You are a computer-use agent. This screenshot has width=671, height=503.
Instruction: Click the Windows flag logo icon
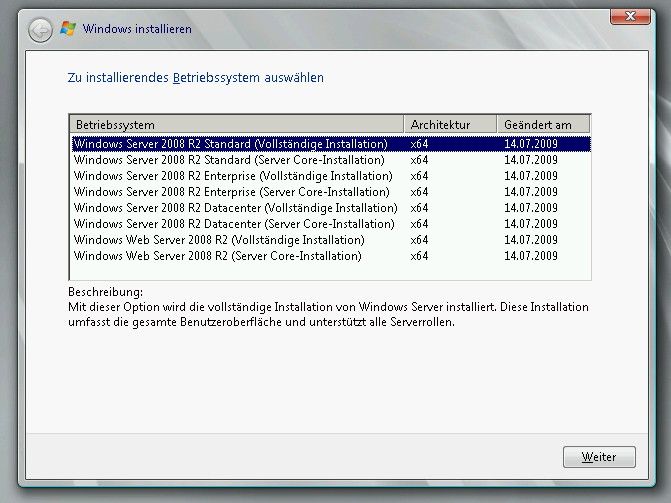pyautogui.click(x=68, y=29)
